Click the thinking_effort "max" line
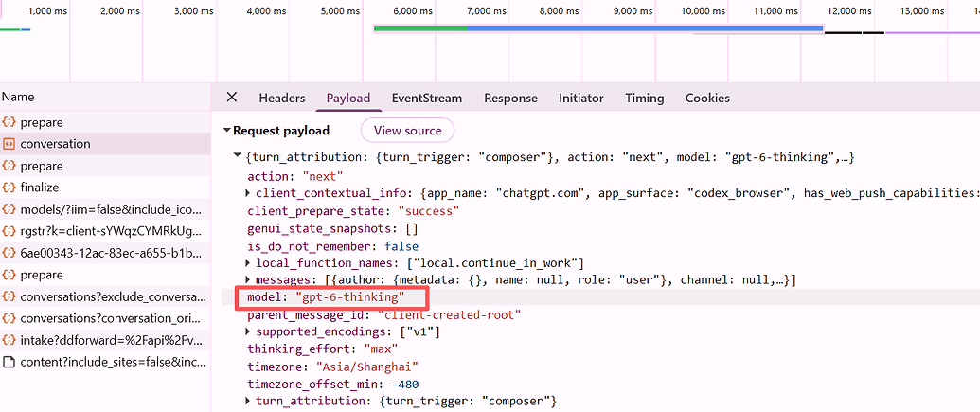This screenshot has height=412, width=980. pyautogui.click(x=323, y=349)
